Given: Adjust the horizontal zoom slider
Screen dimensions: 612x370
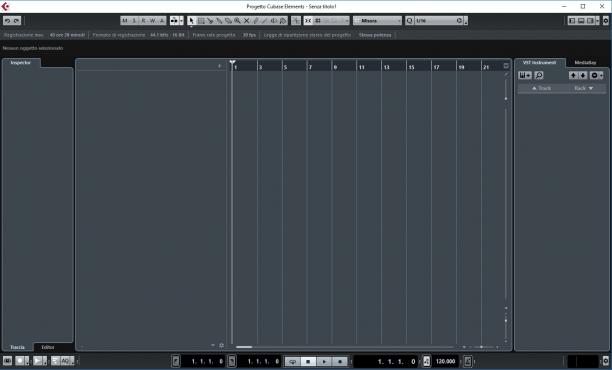Looking at the screenshot, I should tap(481, 347).
